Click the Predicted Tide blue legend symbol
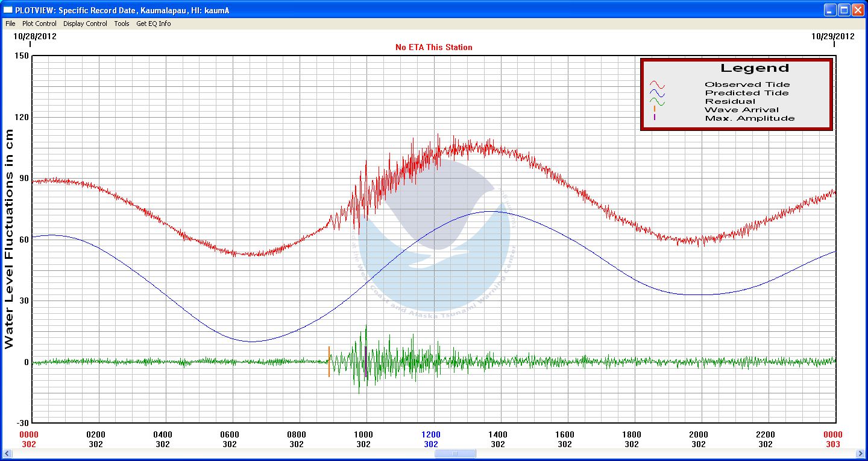 656,94
